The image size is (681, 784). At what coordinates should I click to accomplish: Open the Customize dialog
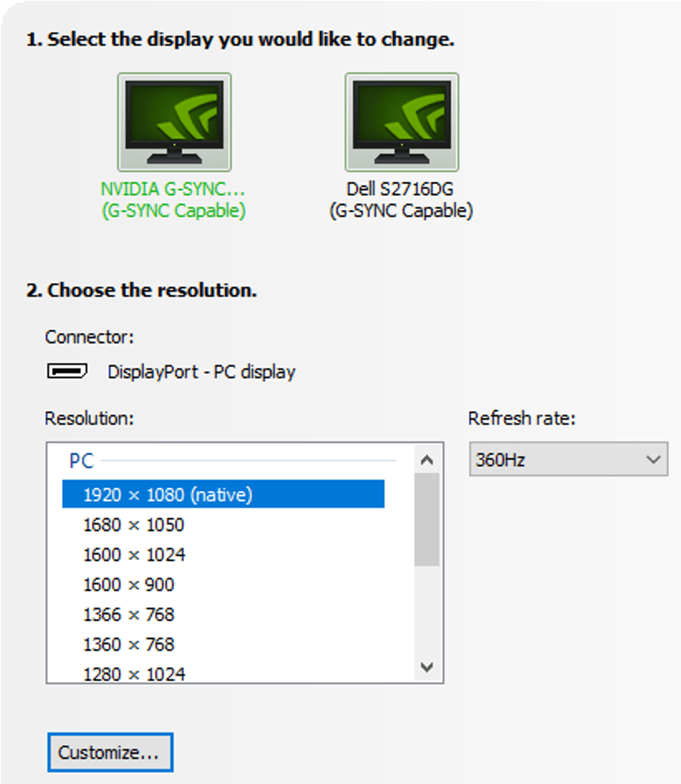(x=110, y=751)
